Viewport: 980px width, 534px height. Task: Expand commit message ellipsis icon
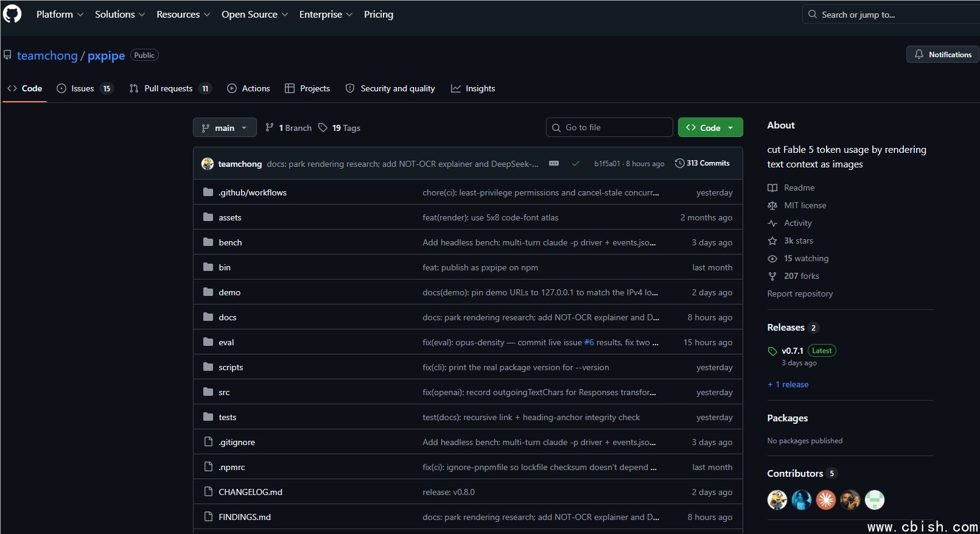click(554, 163)
